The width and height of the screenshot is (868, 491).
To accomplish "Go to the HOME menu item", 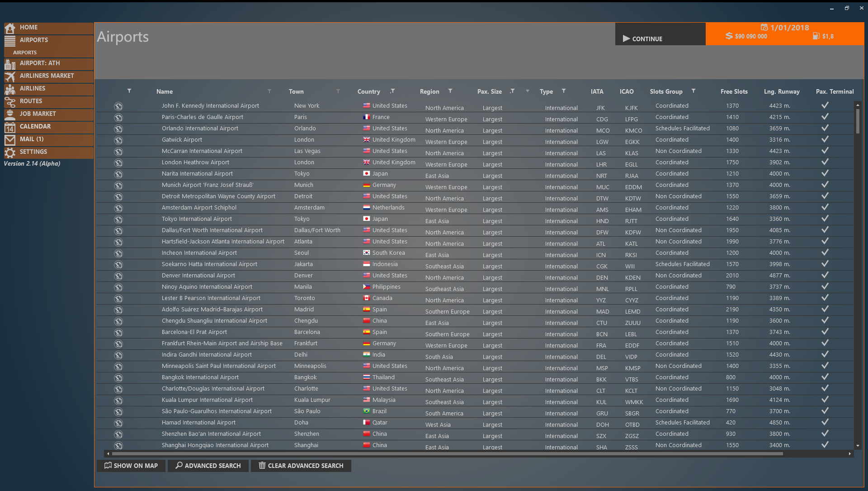I will point(49,28).
